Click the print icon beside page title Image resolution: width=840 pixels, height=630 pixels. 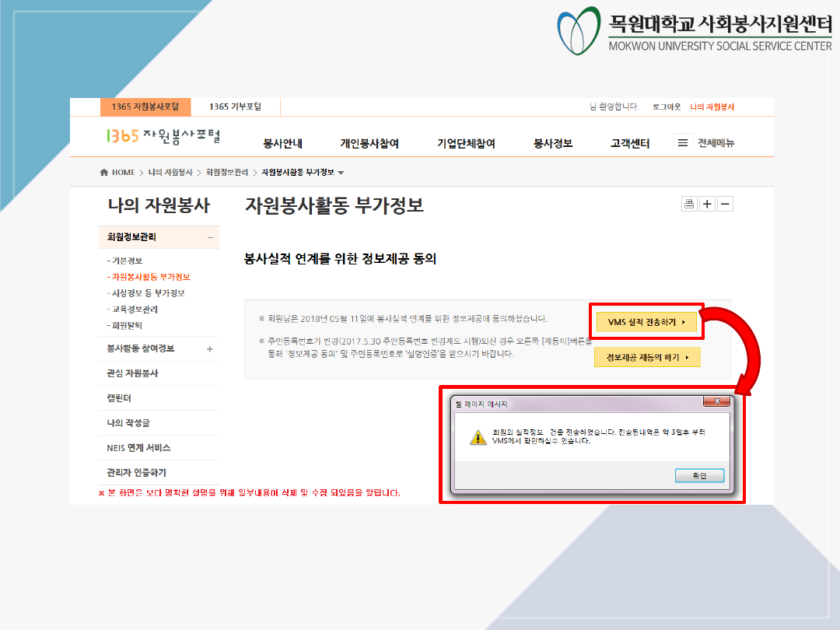(689, 204)
